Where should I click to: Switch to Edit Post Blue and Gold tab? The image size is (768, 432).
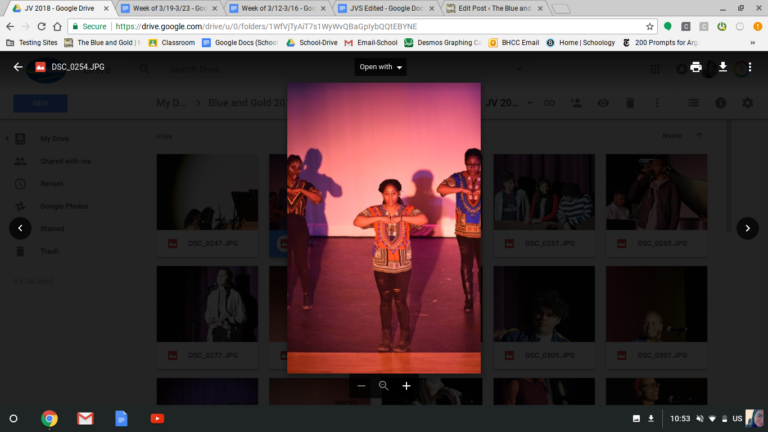495,8
